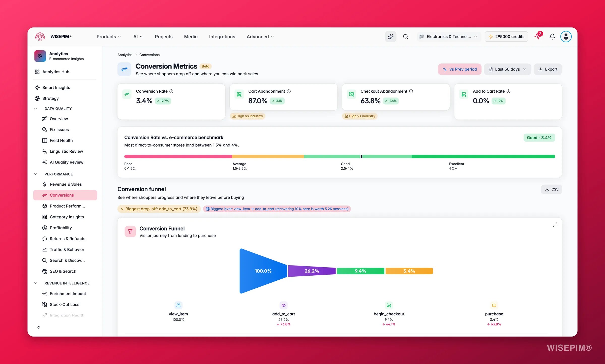Open the Media menu item
This screenshot has width=605, height=364.
[x=191, y=37]
